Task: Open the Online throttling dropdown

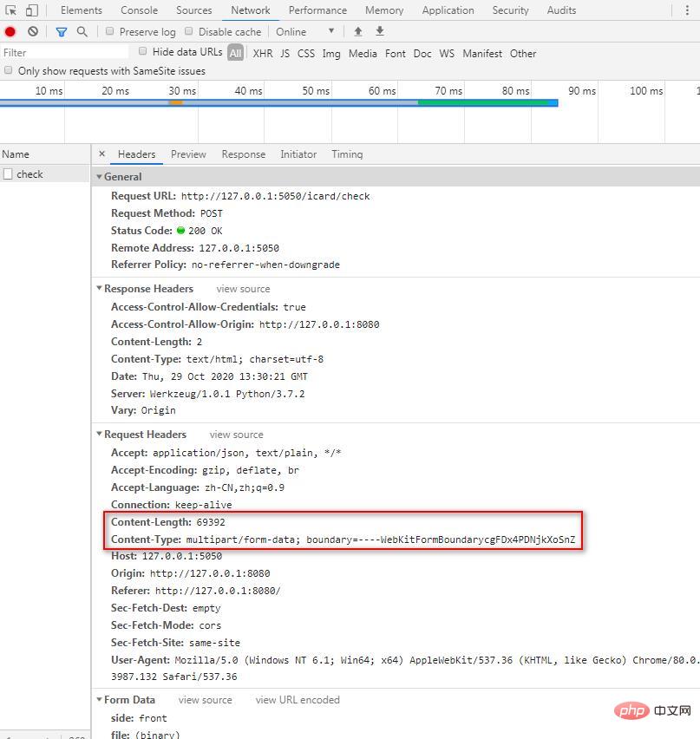Action: point(305,31)
